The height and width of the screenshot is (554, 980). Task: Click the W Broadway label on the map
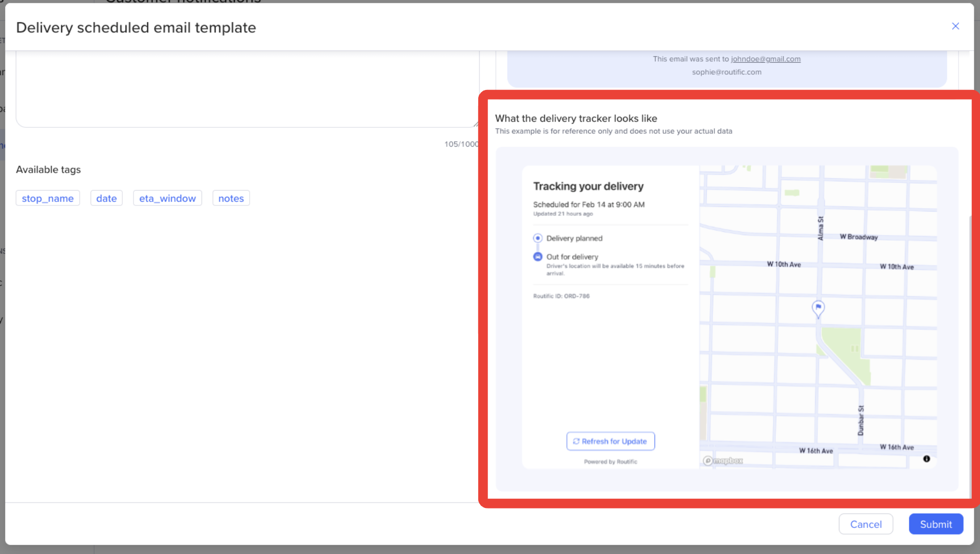pos(859,237)
